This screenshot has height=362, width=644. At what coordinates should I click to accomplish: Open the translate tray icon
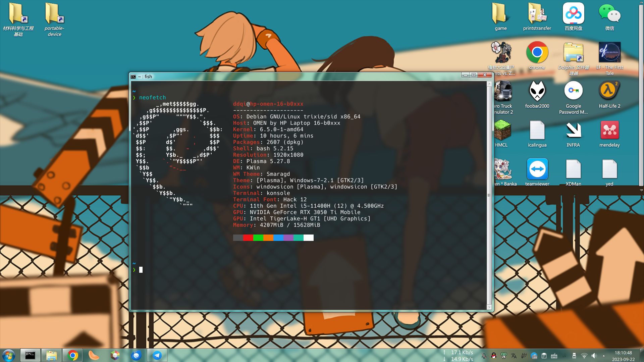[x=514, y=356]
